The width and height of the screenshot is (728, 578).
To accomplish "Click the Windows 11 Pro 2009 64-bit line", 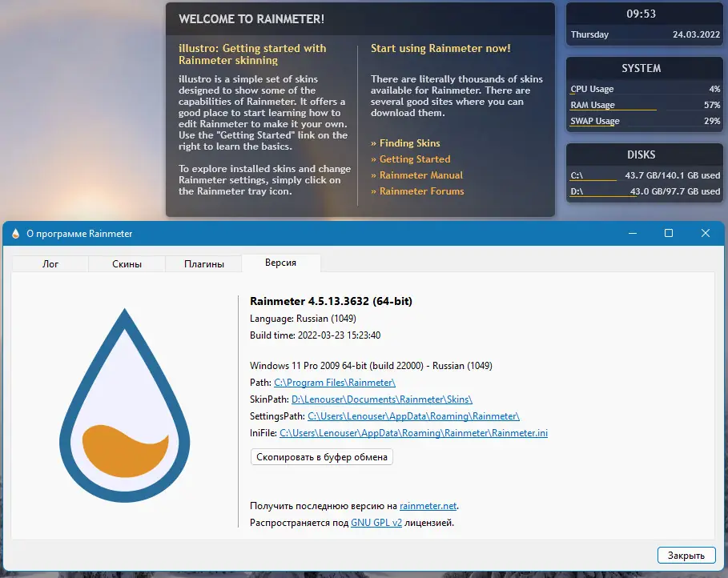I will (371, 365).
